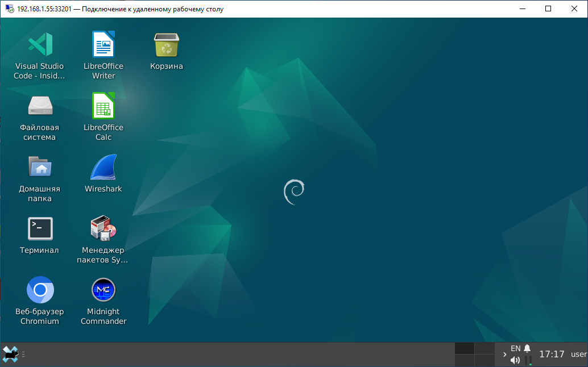This screenshot has width=588, height=367.
Task: Open the Xfce applications menu mouse icon
Action: coord(10,355)
